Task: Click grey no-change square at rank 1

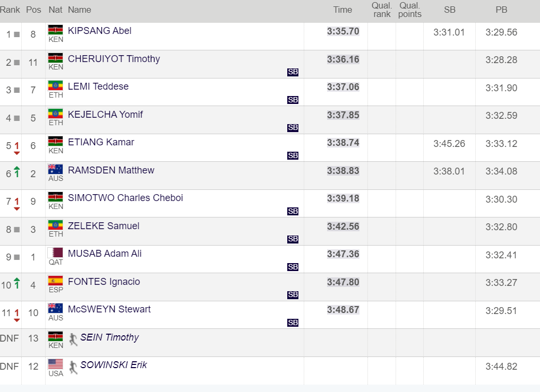Action: coord(16,34)
